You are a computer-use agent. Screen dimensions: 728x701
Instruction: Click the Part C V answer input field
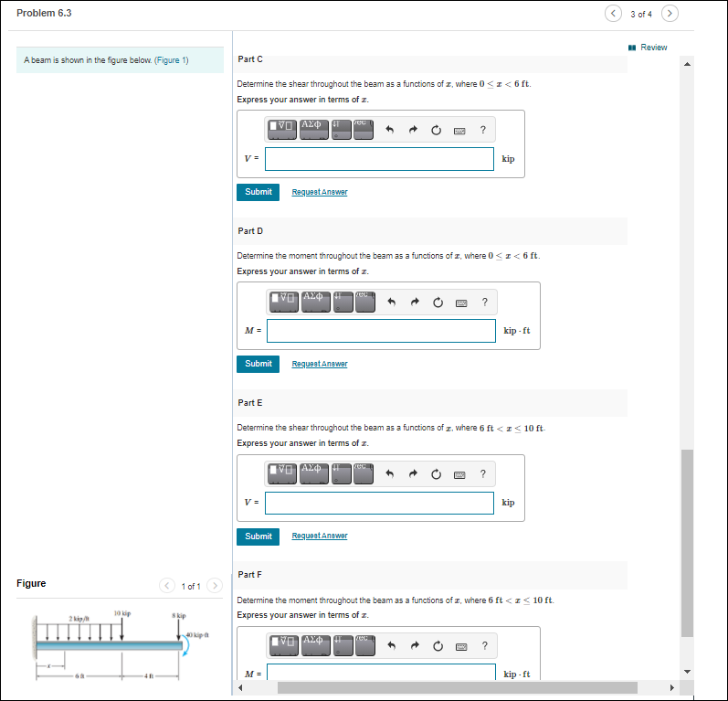(x=379, y=159)
